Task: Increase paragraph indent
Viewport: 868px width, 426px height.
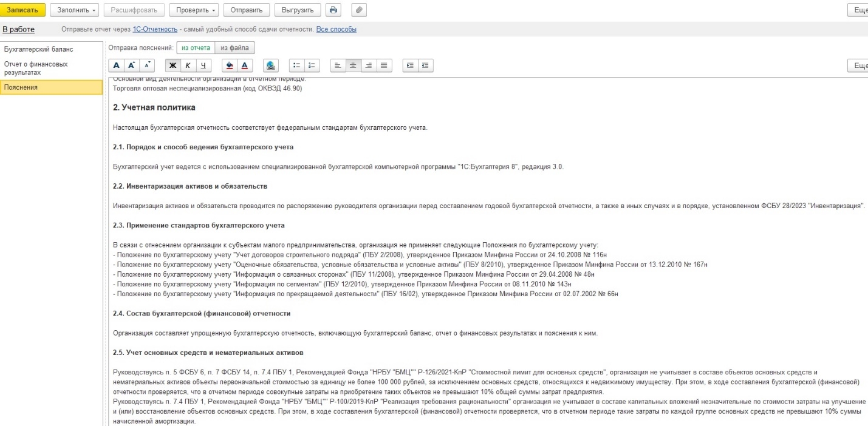Action: click(411, 66)
